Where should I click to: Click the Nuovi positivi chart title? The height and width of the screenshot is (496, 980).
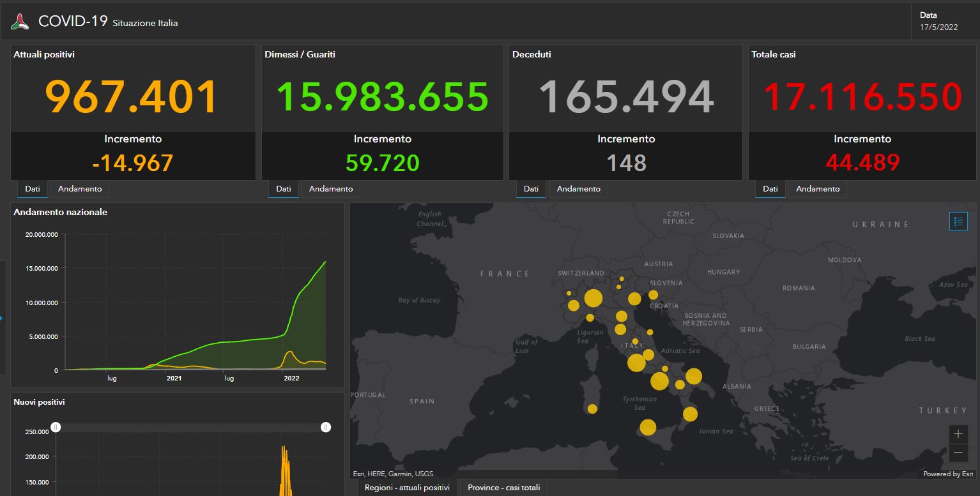click(39, 402)
